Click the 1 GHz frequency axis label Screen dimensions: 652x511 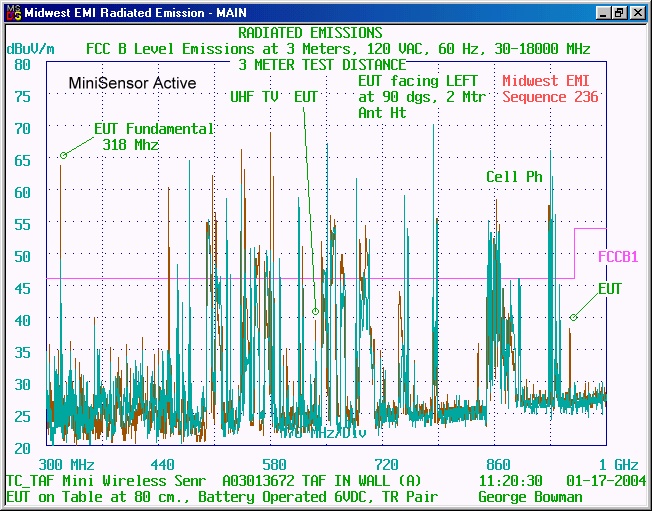(x=618, y=465)
